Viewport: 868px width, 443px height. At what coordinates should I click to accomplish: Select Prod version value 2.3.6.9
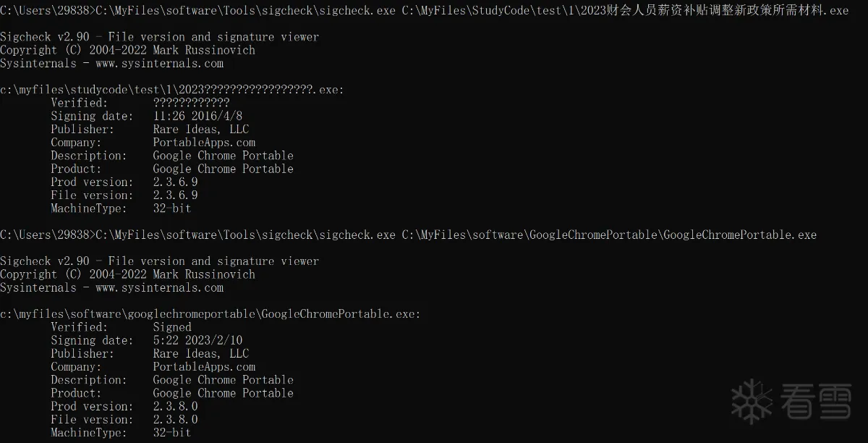click(175, 182)
